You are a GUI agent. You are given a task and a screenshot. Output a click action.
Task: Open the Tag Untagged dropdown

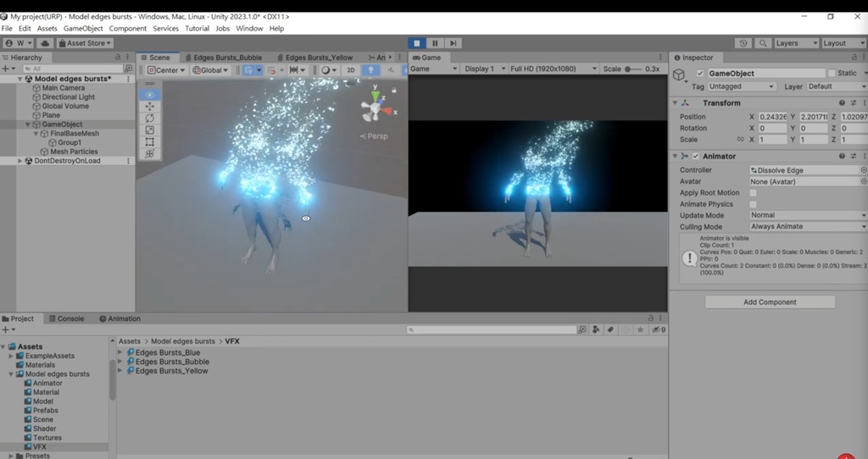742,86
